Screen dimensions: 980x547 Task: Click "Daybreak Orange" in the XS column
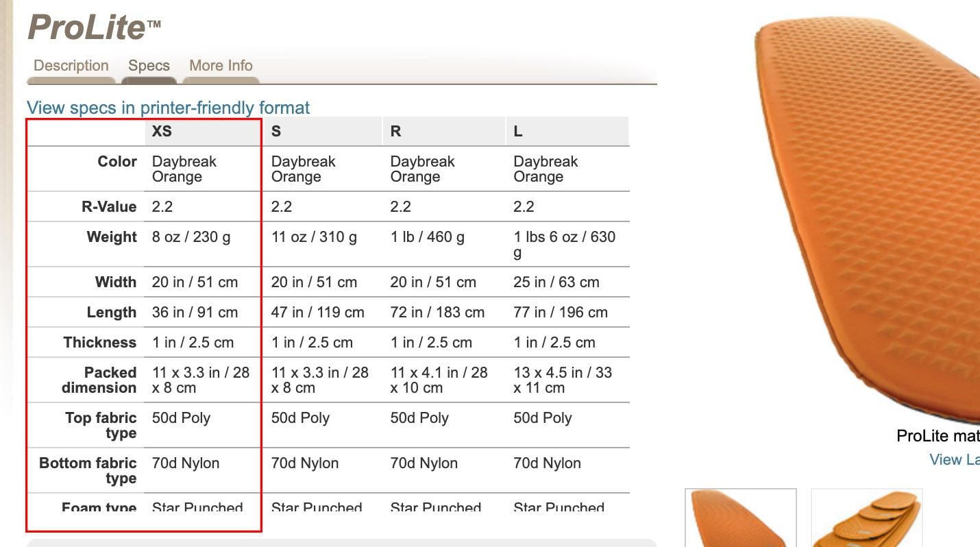[184, 169]
